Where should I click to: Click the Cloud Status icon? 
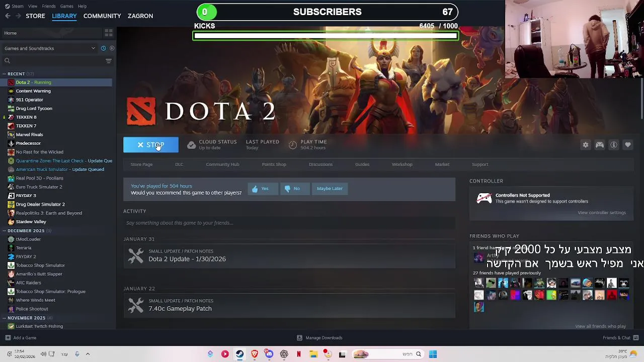click(191, 145)
